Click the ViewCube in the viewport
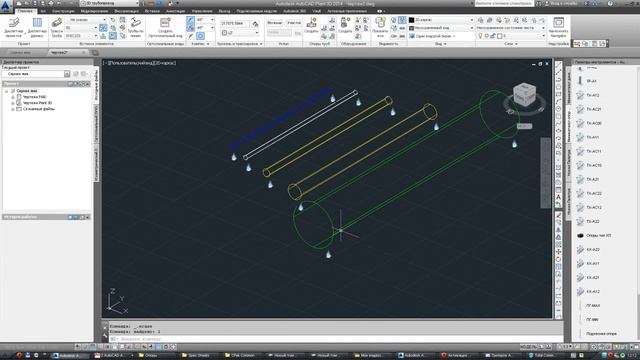The width and height of the screenshot is (640, 360). [524, 95]
